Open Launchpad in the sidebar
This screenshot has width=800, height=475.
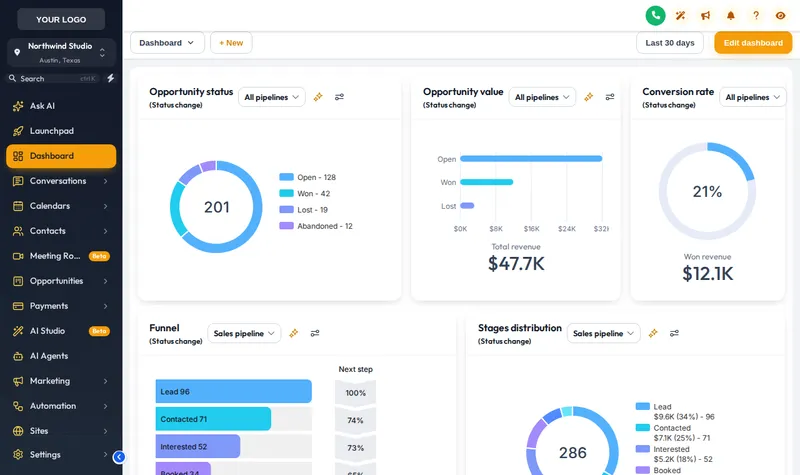pos(61,131)
